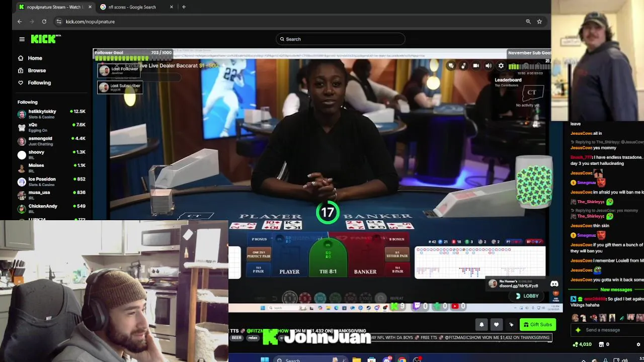Viewport: 644px width, 362px height.
Task: Select the nopulpnature Stream tab
Action: [x=55, y=7]
